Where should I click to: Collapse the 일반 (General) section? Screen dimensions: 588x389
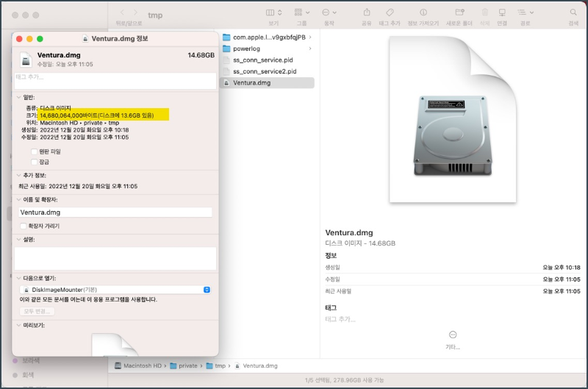18,97
